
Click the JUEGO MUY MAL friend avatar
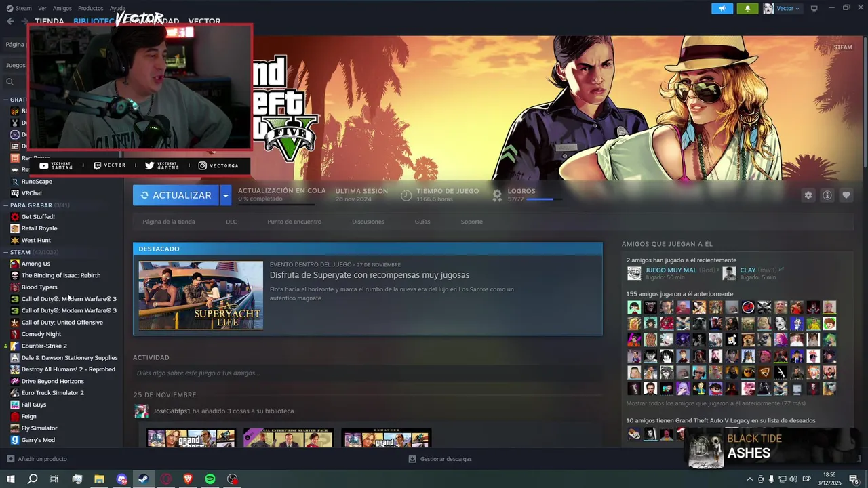pyautogui.click(x=634, y=273)
